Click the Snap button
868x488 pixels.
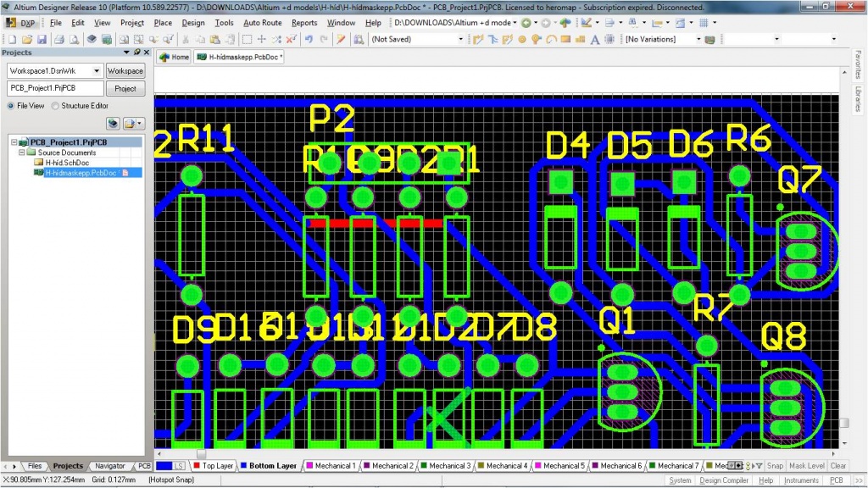click(x=775, y=466)
